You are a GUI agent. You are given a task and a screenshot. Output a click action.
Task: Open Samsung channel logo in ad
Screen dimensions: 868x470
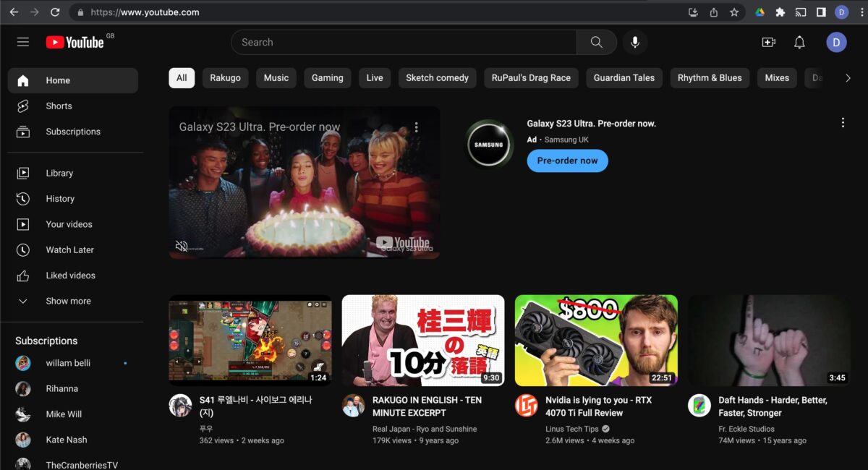tap(488, 144)
